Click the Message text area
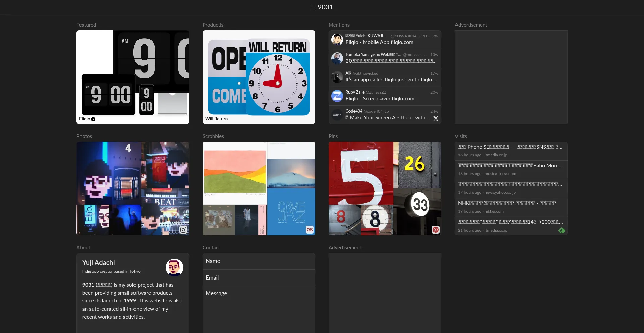Screen dimensions: 644x333 tap(259, 309)
